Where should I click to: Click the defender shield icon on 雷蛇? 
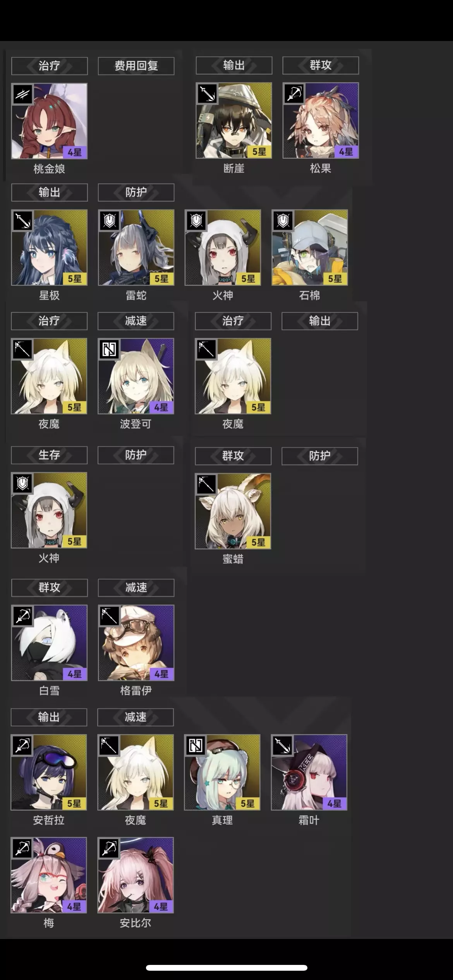[x=110, y=221]
